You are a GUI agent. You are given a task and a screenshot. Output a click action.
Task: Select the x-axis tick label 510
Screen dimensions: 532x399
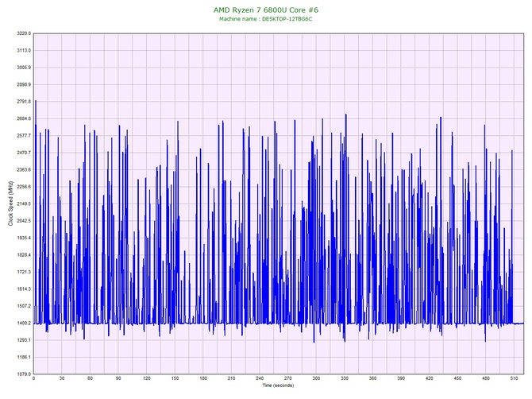tap(514, 378)
